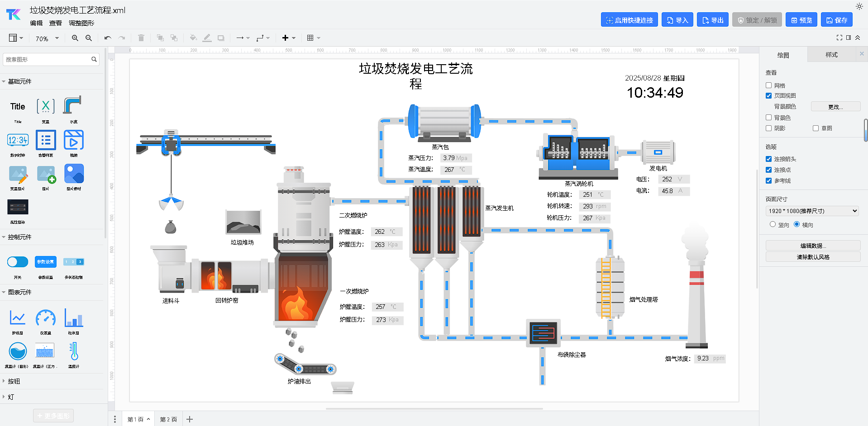
Task: Select the line chart (折线图) component
Action: (x=18, y=318)
